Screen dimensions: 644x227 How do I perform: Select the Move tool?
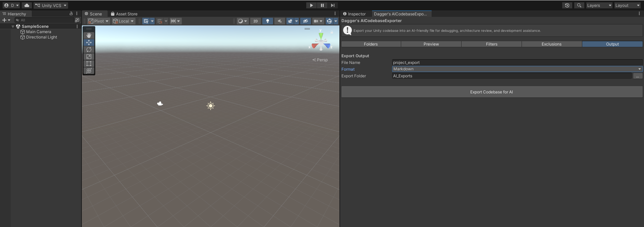click(89, 43)
